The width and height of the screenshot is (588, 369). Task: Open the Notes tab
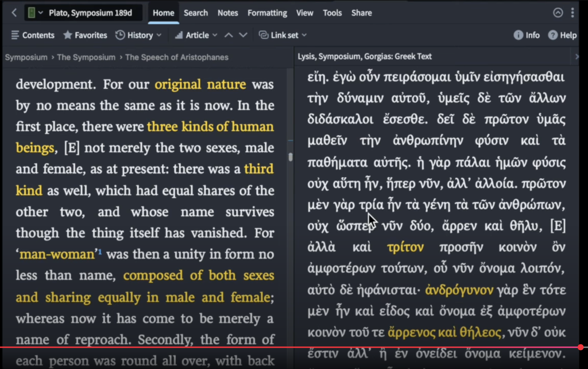[228, 13]
